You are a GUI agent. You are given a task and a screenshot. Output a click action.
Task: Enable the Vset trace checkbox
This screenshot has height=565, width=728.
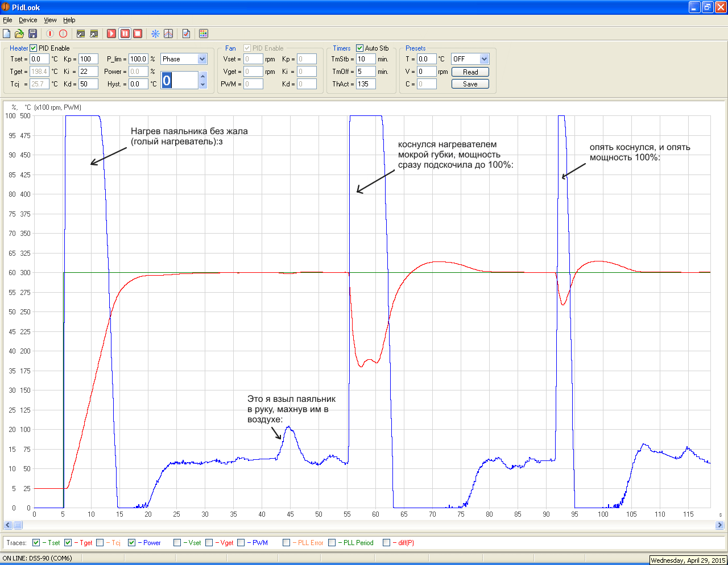(x=177, y=542)
